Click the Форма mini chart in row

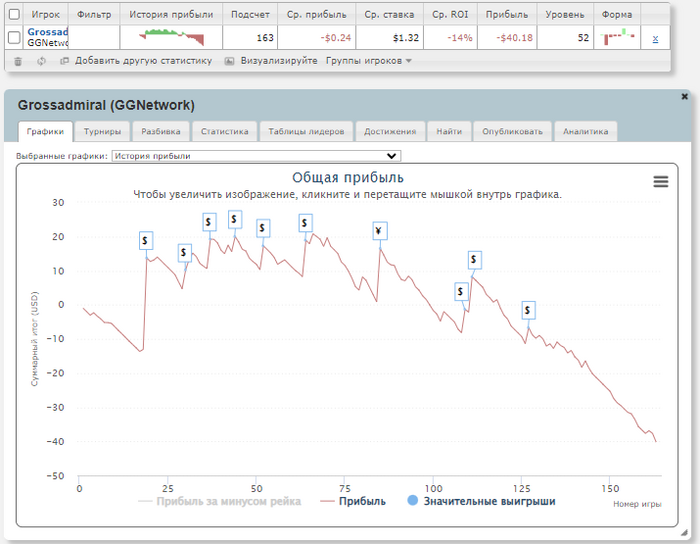(x=617, y=37)
